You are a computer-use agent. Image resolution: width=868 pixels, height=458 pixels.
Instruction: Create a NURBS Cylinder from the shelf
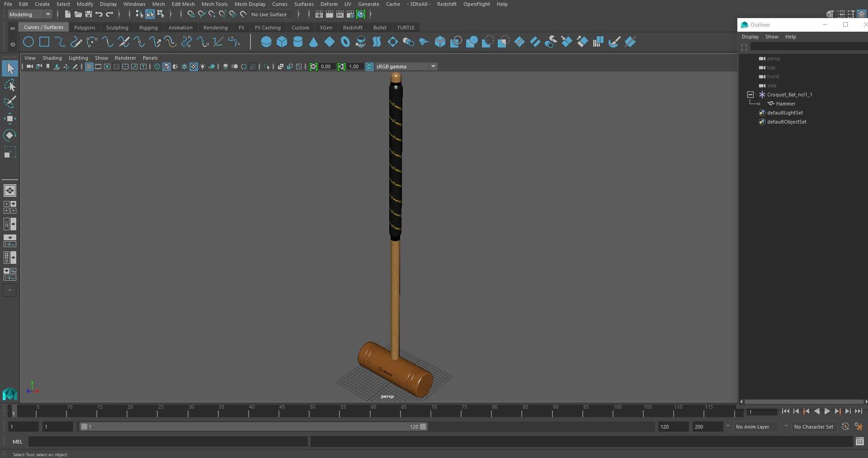tap(298, 42)
